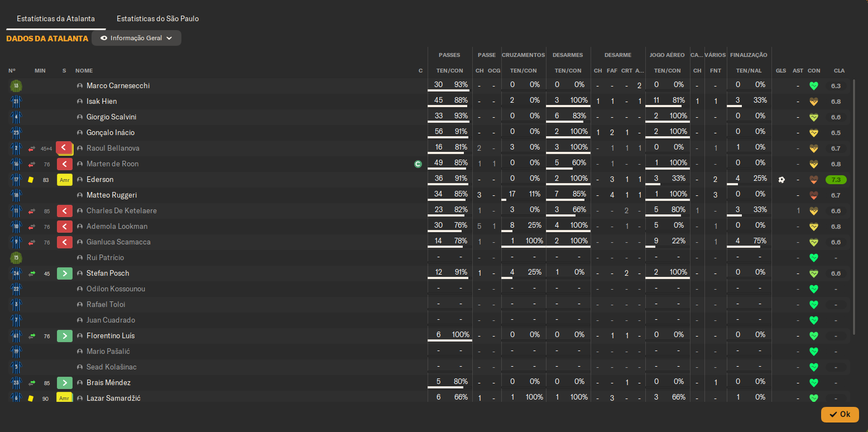This screenshot has width=868, height=432.
Task: Sort by the FNT column header
Action: [715, 71]
